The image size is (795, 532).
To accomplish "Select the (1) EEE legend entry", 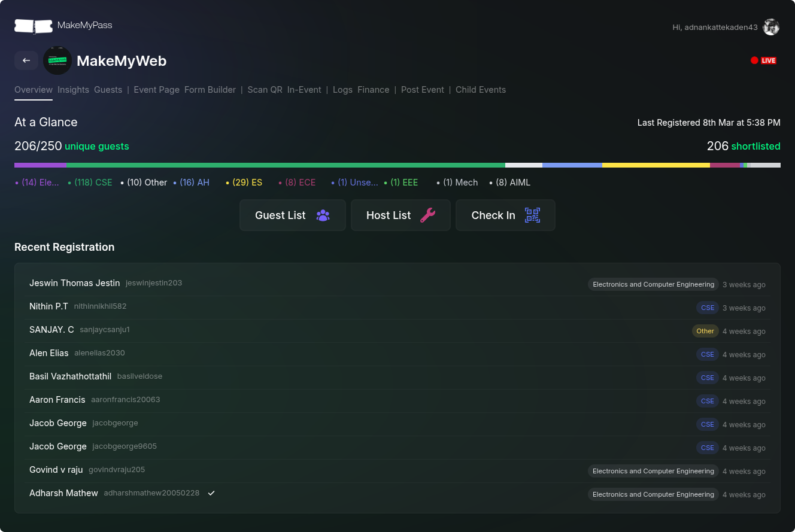I will (x=400, y=183).
